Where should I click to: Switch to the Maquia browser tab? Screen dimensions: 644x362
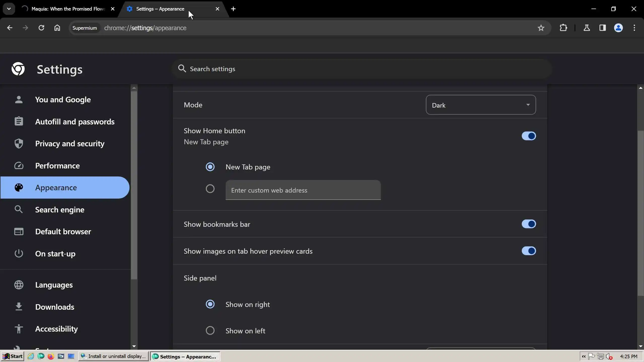[68, 9]
